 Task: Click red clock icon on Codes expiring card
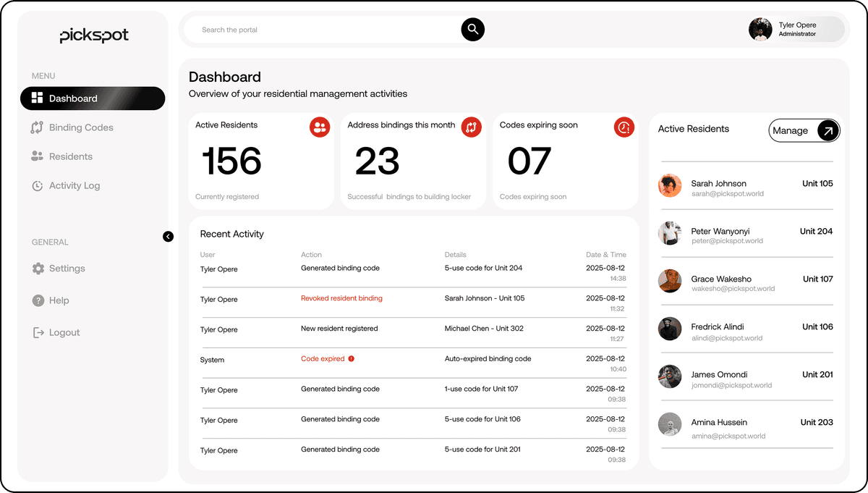(624, 127)
